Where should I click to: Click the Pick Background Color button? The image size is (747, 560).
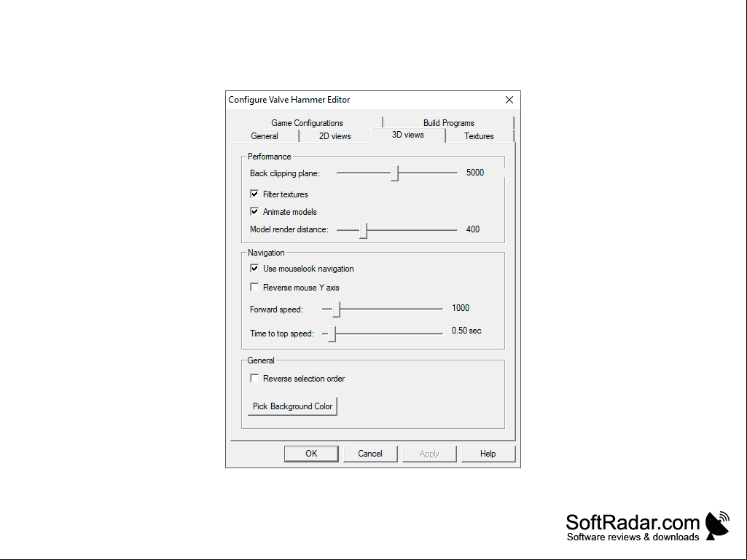tap(292, 406)
